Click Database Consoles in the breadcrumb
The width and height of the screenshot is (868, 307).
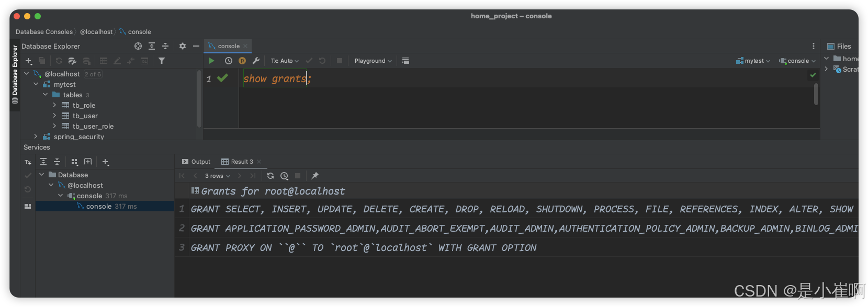tap(44, 32)
